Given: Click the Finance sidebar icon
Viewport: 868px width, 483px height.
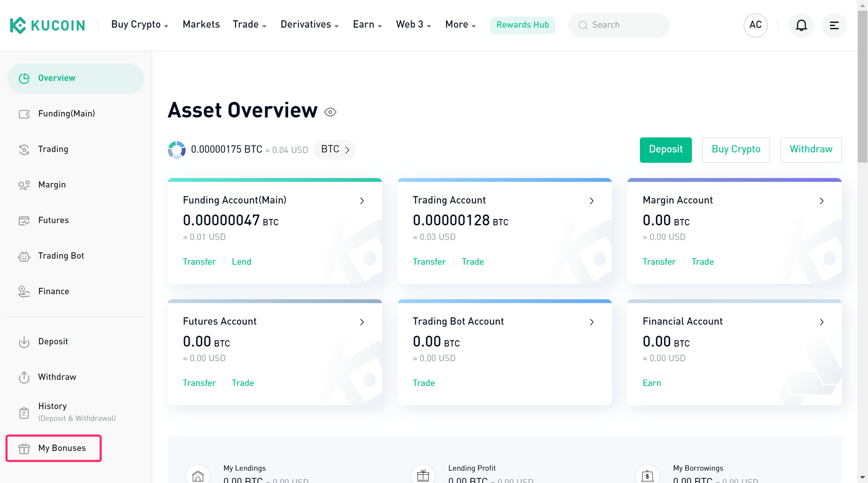Looking at the screenshot, I should pyautogui.click(x=24, y=292).
